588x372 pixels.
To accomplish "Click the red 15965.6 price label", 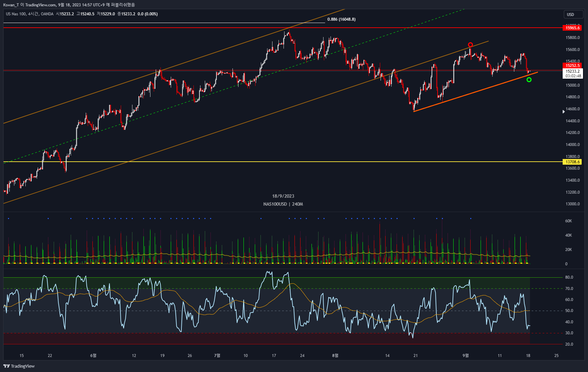I will tap(572, 28).
